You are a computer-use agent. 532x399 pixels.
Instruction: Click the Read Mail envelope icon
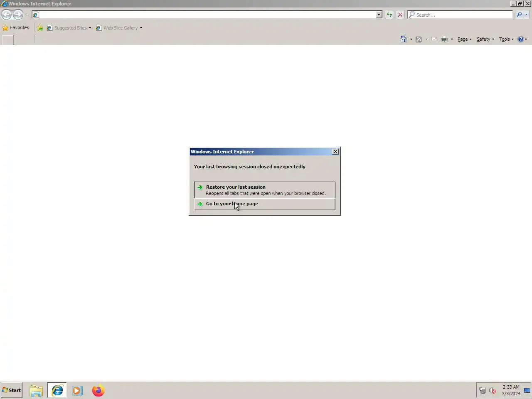(434, 39)
